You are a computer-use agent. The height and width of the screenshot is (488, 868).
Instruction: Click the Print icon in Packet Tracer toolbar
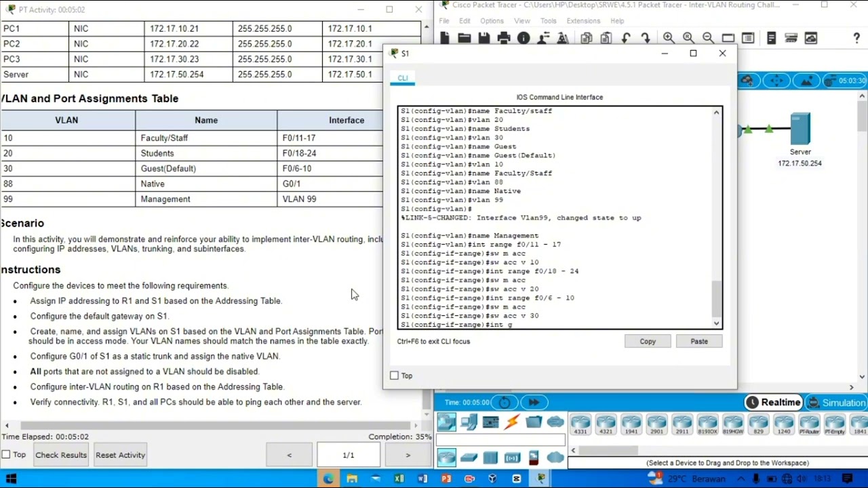504,39
